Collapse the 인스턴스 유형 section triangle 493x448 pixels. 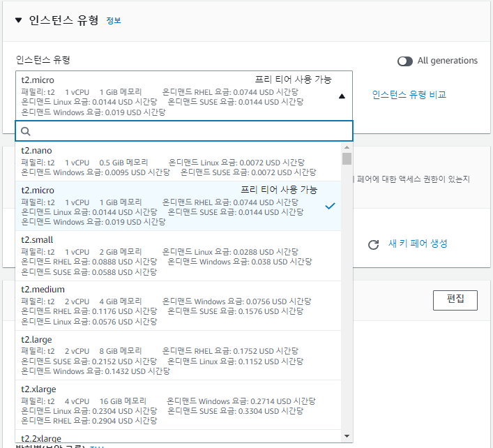pyautogui.click(x=19, y=20)
